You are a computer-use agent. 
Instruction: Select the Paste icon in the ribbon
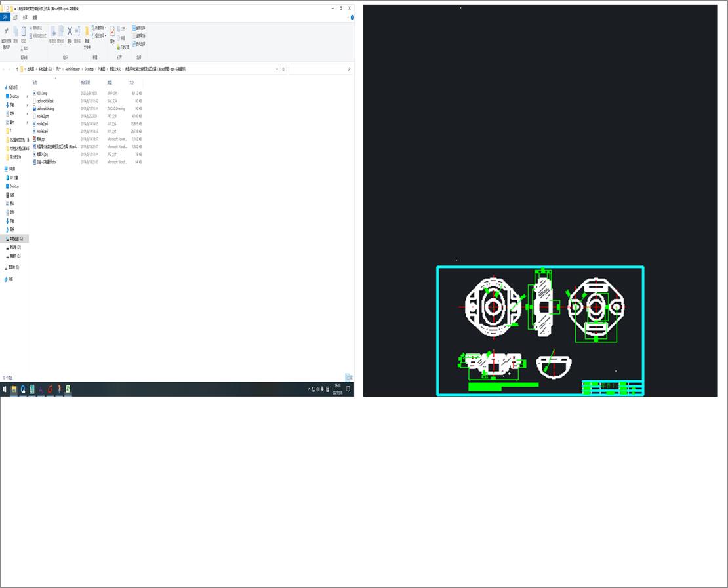[24, 31]
